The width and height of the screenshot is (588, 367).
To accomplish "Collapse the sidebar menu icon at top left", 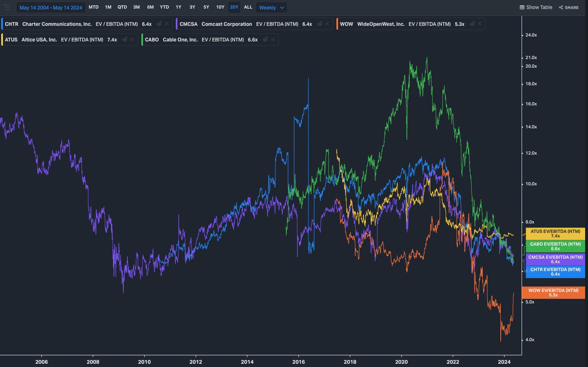I will pos(7,7).
